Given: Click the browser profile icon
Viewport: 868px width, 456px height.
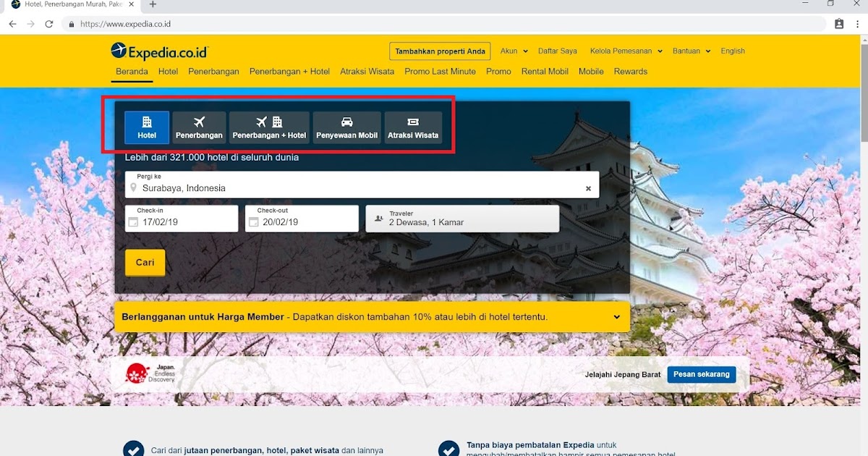Looking at the screenshot, I should (839, 24).
